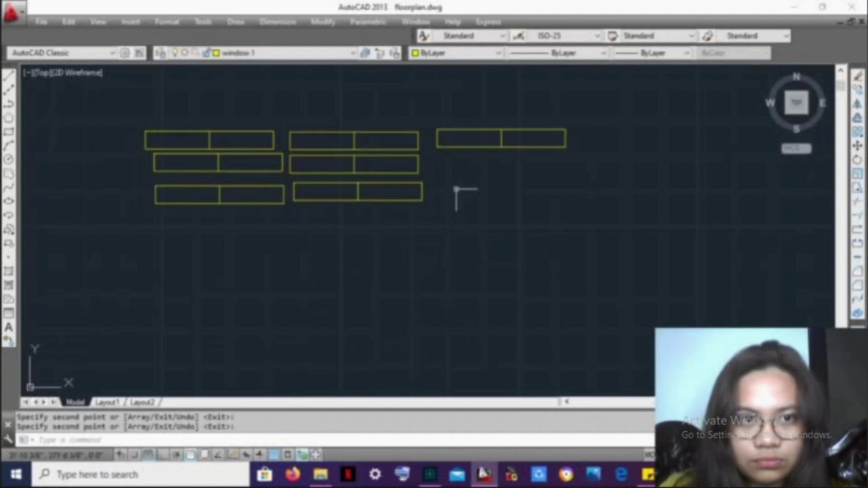868x488 pixels.
Task: Open the Dimension menu
Action: click(x=277, y=22)
